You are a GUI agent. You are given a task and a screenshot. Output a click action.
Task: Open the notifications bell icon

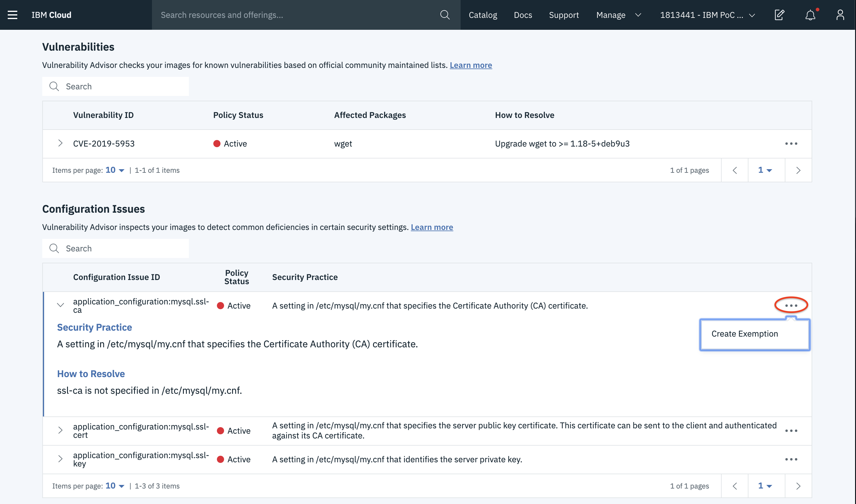[x=810, y=15]
